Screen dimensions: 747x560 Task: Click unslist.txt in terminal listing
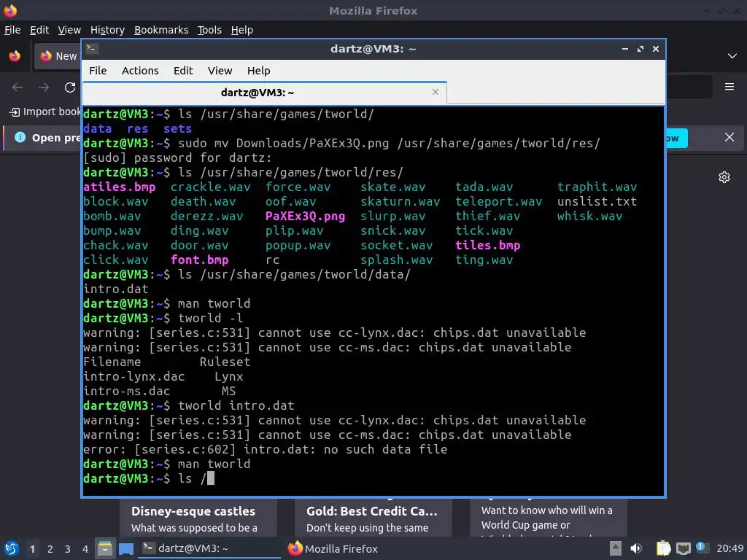point(597,201)
